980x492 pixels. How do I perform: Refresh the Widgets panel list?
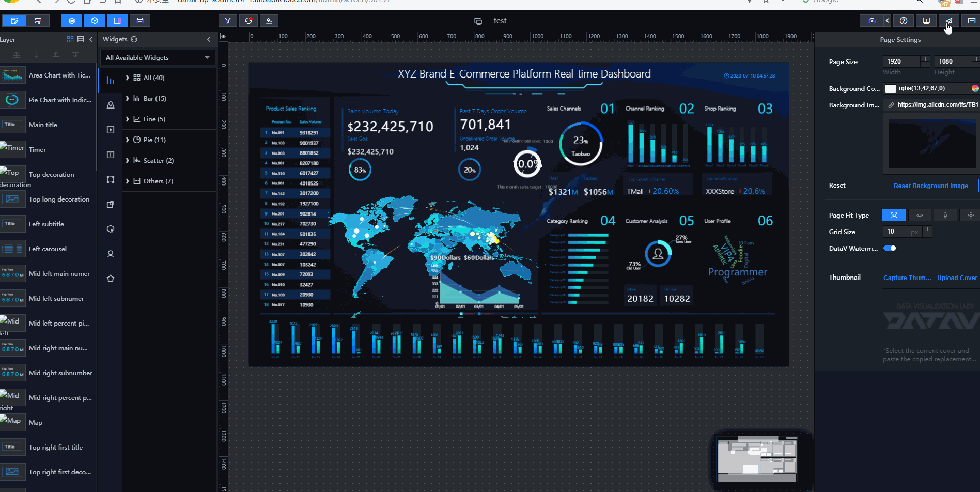[x=134, y=39]
